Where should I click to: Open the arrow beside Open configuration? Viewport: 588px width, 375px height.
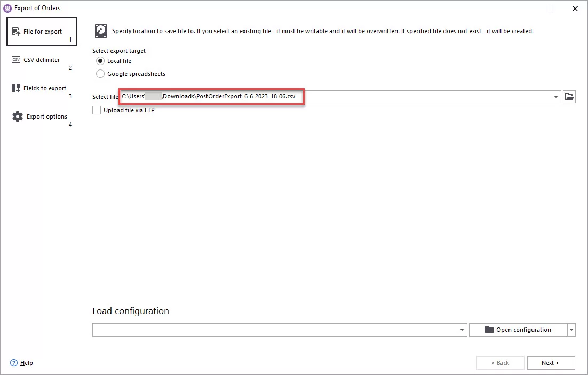[x=570, y=330]
